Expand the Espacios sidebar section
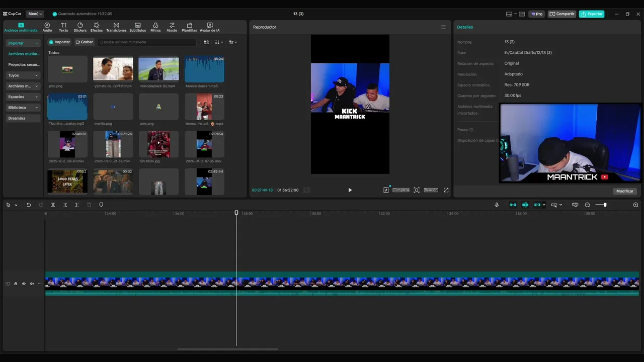The width and height of the screenshot is (644, 362). coord(23,97)
